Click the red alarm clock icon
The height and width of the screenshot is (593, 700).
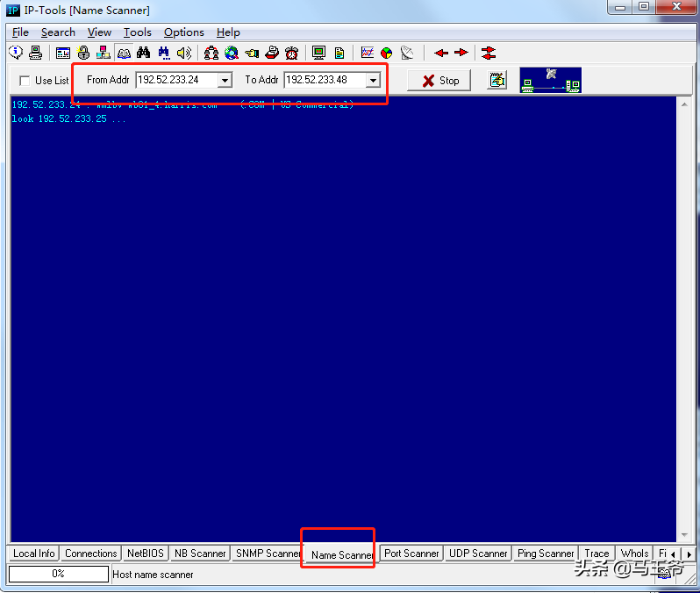tap(291, 54)
